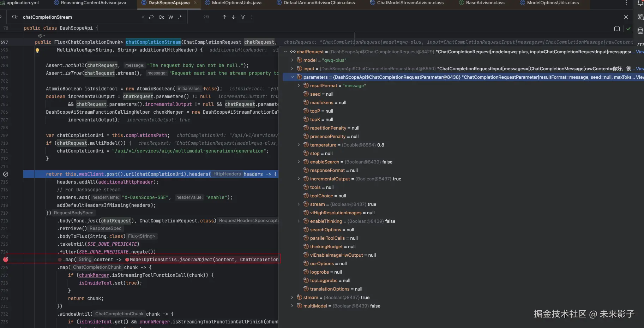Jump to previous search occurrence arrow
Screen dimensions: 644x328
click(x=224, y=17)
